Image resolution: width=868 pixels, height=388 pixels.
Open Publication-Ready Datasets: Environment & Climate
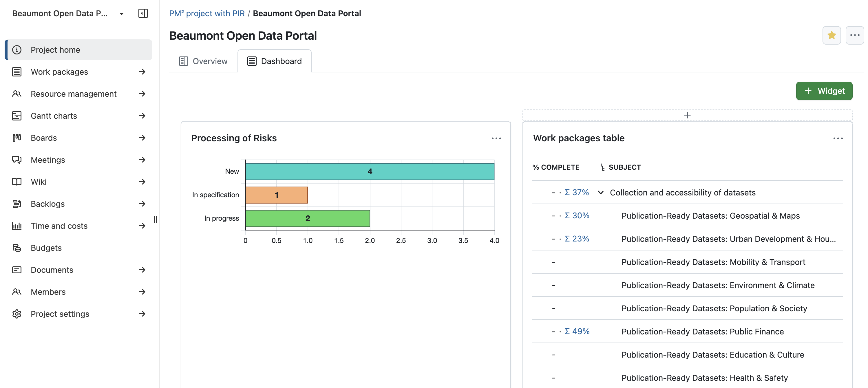tap(718, 285)
